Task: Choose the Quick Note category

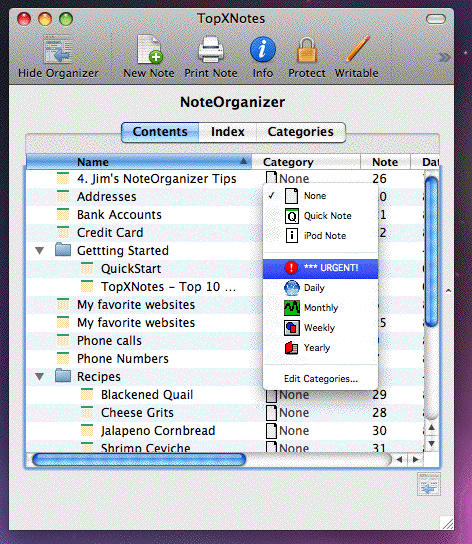Action: click(x=320, y=216)
